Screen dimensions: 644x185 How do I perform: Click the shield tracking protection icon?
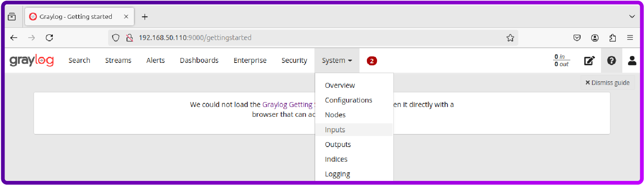point(116,38)
